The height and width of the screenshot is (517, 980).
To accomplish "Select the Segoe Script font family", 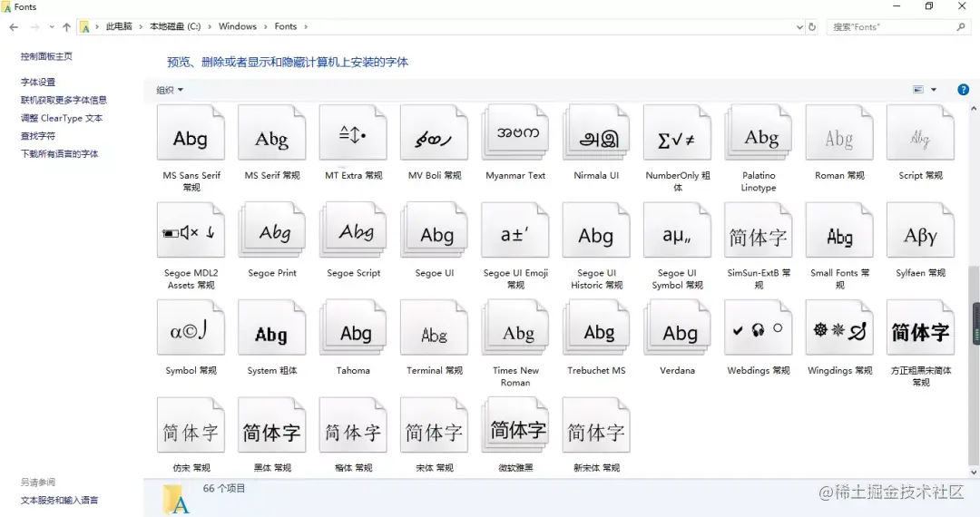I will click(353, 229).
